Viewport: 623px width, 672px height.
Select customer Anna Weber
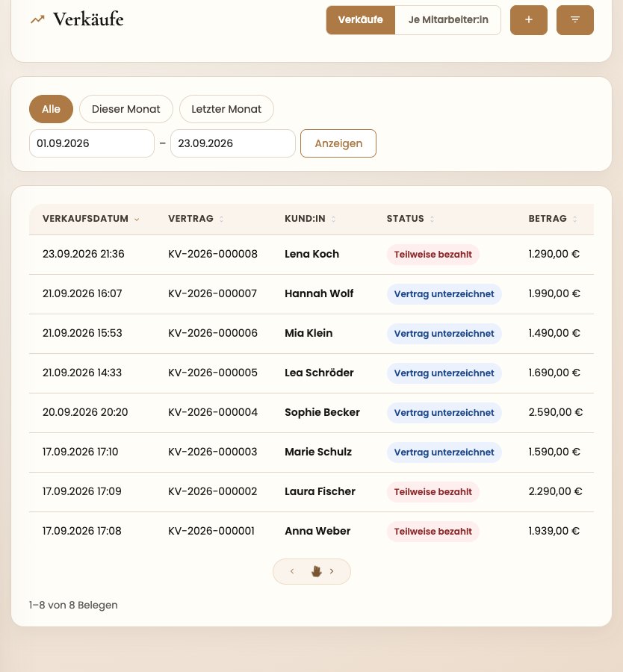(x=317, y=531)
